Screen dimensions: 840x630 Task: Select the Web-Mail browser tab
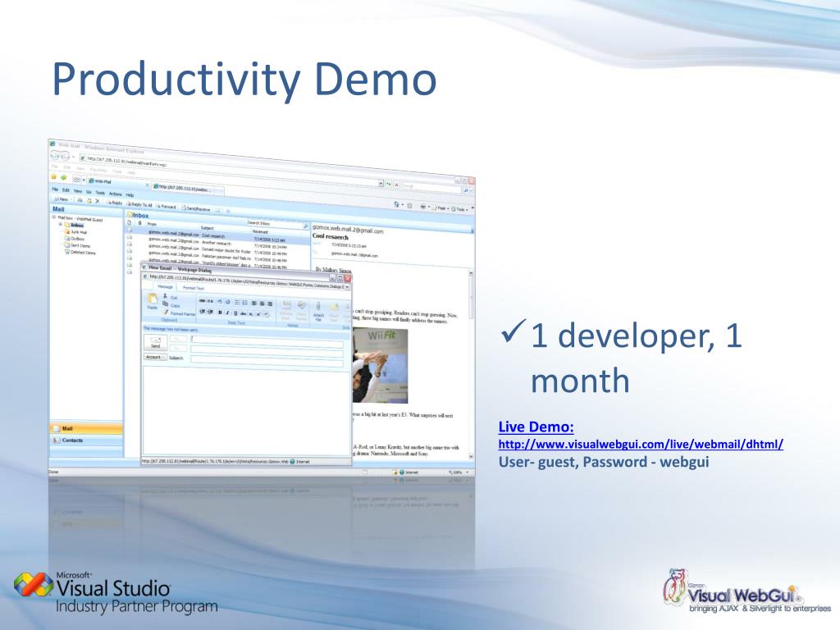tap(118, 182)
